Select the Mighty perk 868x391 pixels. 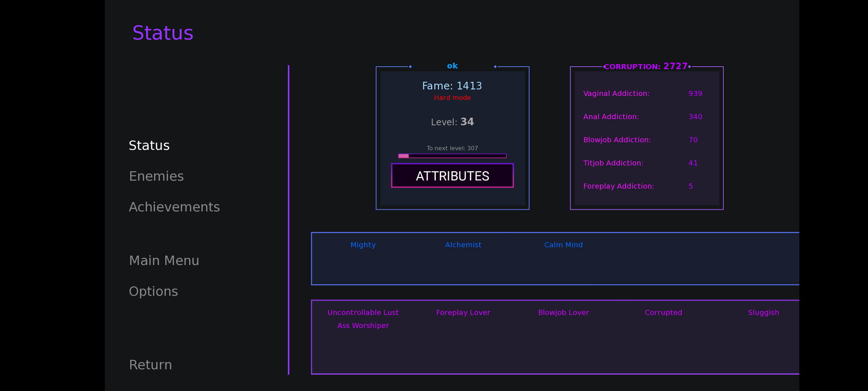(363, 245)
